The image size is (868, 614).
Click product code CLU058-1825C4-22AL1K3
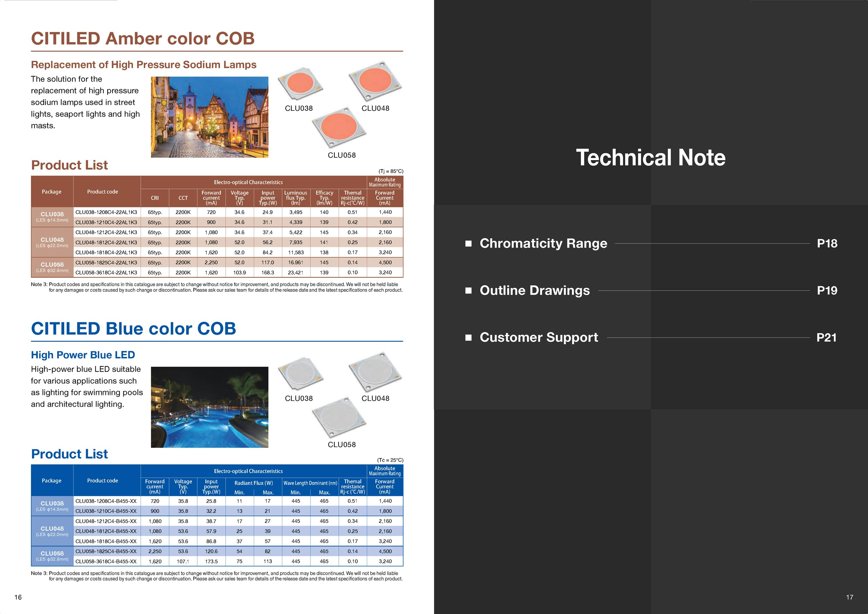coord(106,263)
